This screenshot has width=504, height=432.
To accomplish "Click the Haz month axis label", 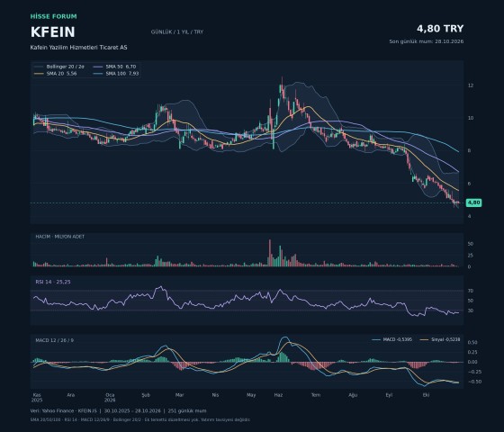I will point(278,395).
